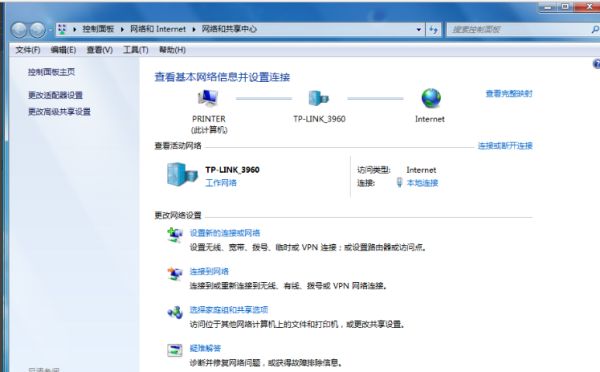Expand the breadcrumb arrow before 网络和共享中心
The height and width of the screenshot is (372, 600).
(194, 29)
